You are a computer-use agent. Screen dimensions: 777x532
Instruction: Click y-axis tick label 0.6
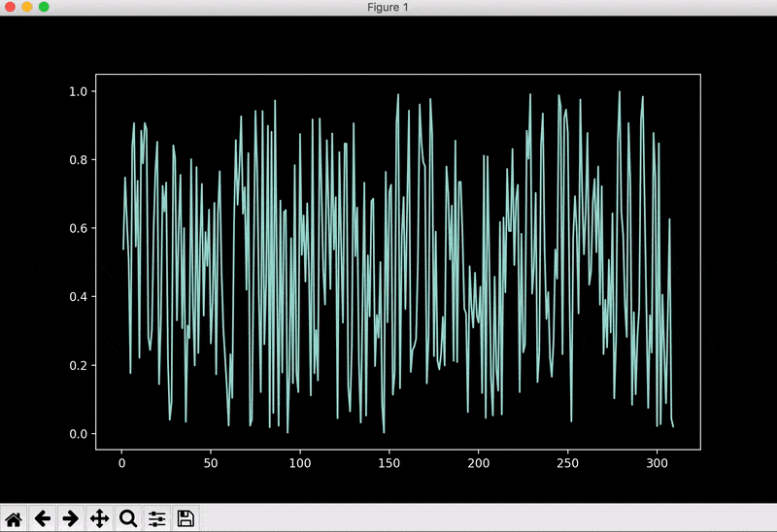coord(78,228)
